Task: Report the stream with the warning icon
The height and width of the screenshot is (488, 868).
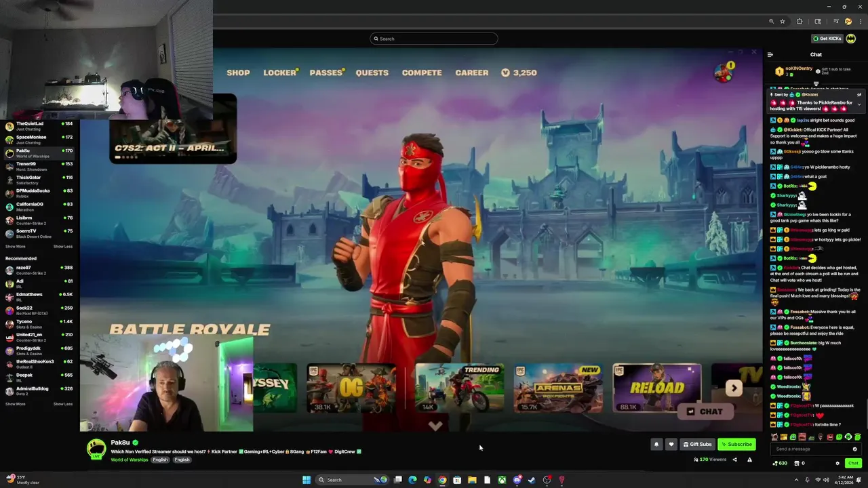Action: click(749, 460)
